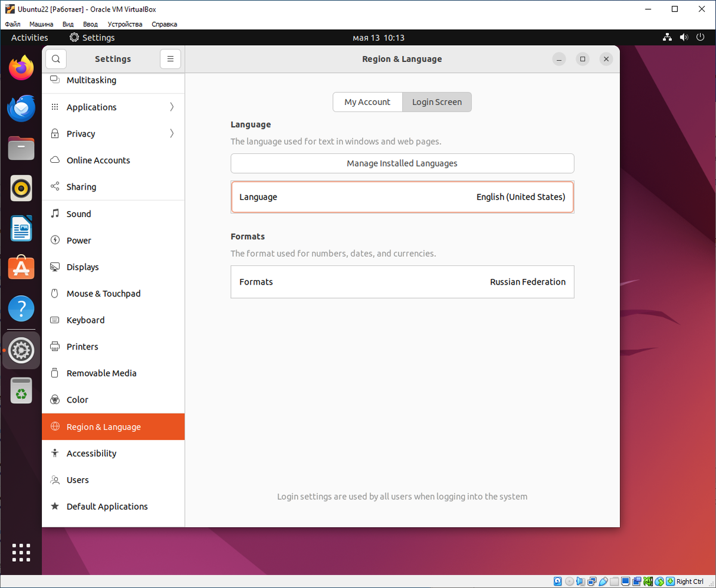Open Ubuntu Software store icon

pos(21,268)
